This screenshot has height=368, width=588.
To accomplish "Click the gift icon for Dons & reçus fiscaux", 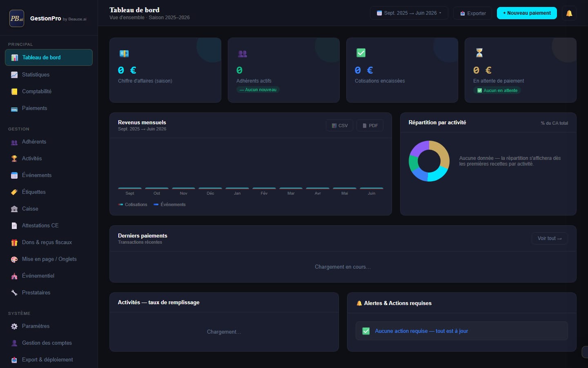I will 14,242.
